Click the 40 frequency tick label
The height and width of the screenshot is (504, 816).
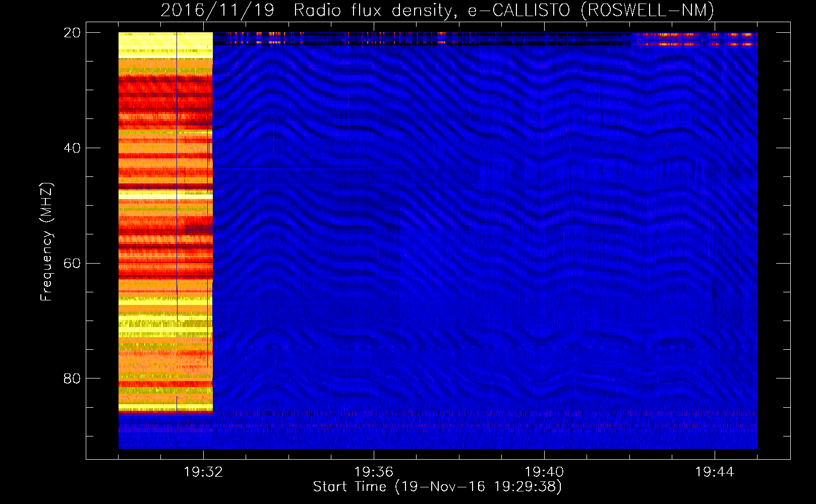72,148
